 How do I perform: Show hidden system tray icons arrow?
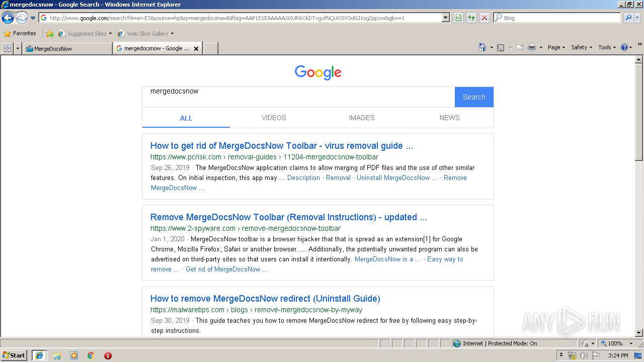coord(561,355)
